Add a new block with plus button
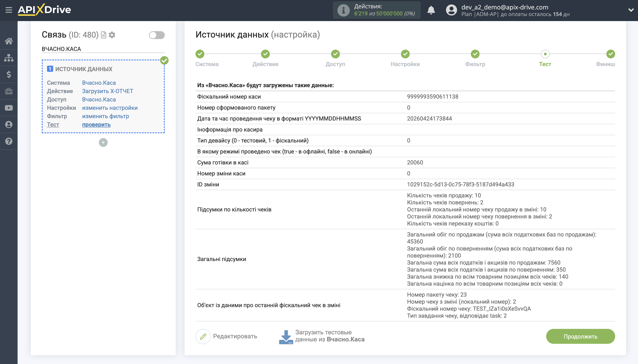638x364 pixels. (103, 142)
